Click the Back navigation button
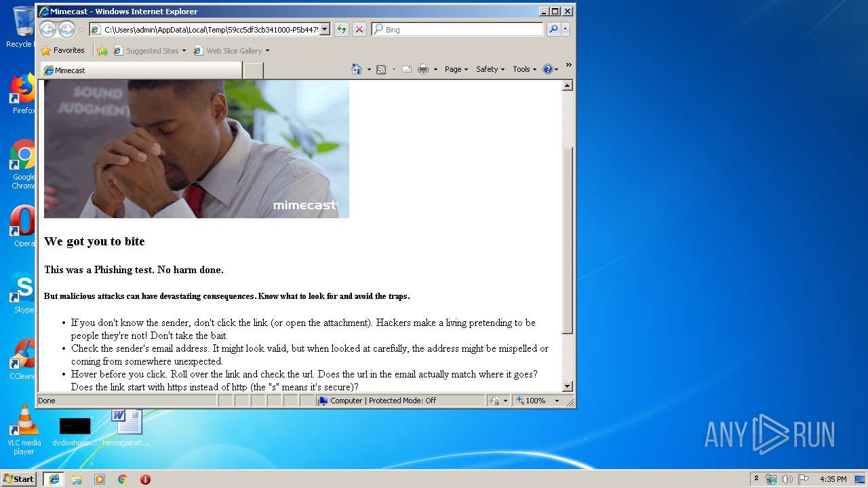Viewport: 868px width, 488px height. (47, 29)
